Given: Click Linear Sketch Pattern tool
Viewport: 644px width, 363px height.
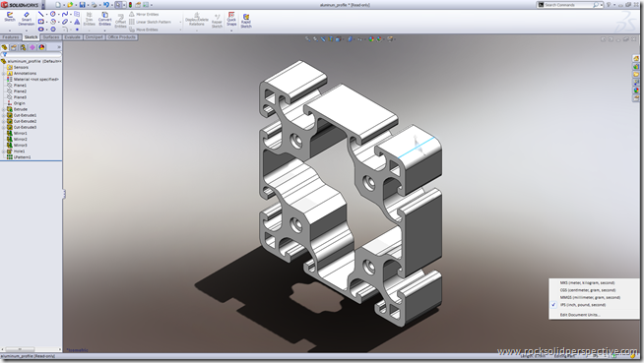Looking at the screenshot, I should click(x=150, y=22).
